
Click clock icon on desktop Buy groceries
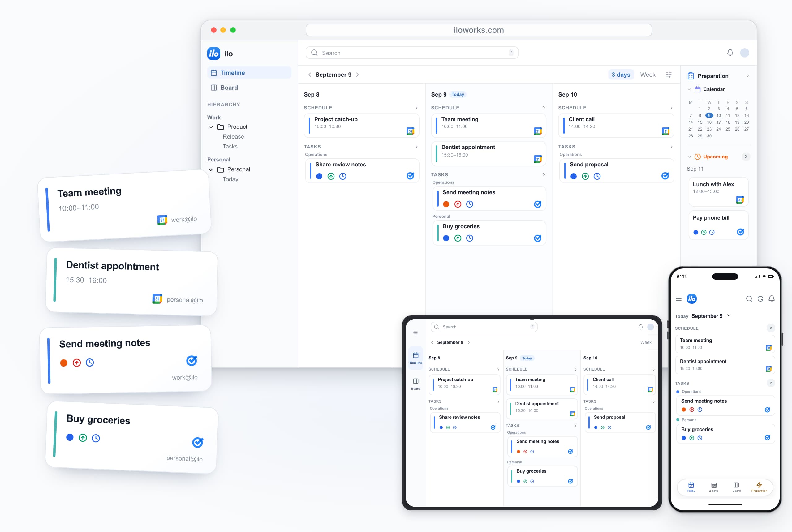click(x=470, y=238)
